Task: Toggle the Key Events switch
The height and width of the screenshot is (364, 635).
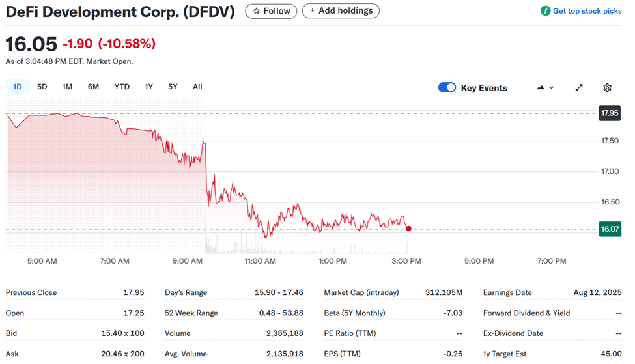Action: (447, 87)
